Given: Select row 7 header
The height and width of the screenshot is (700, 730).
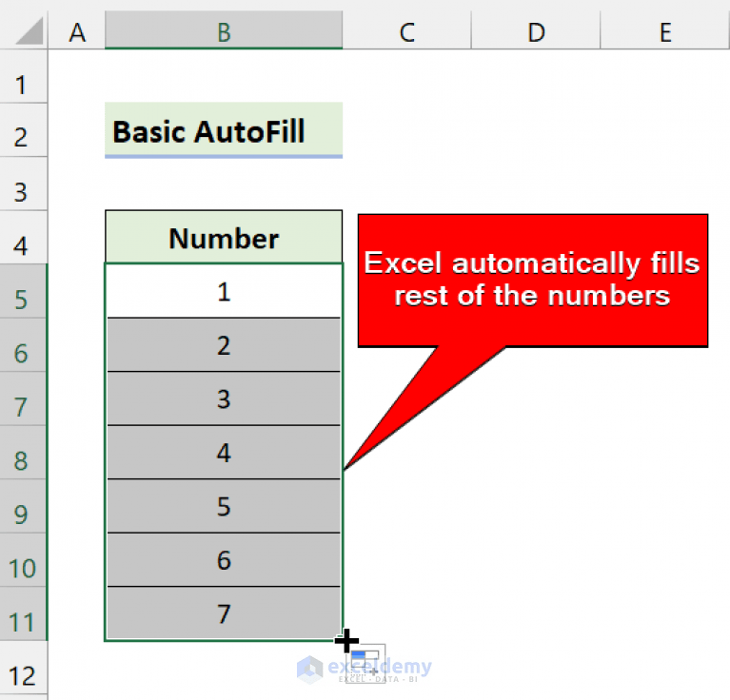Looking at the screenshot, I should 23,399.
